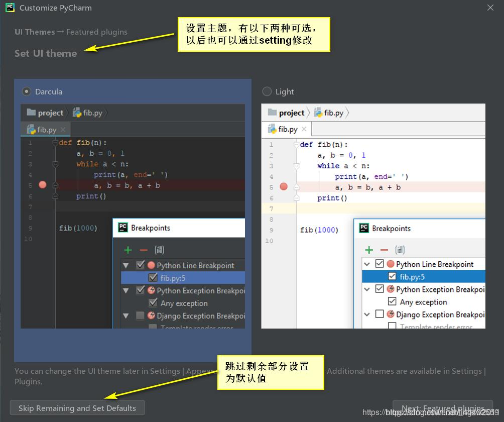Click red remove breakpoint icon in Light preview
The width and height of the screenshot is (504, 422).
click(x=384, y=250)
